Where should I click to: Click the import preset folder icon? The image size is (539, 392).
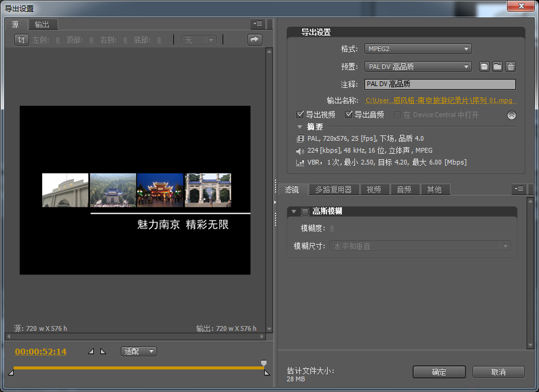[497, 67]
